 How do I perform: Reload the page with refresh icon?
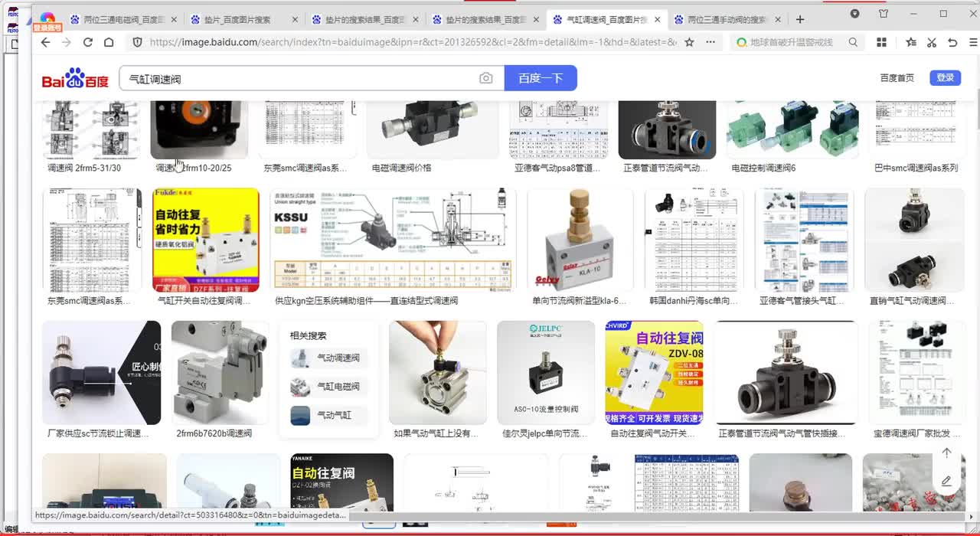tap(88, 42)
